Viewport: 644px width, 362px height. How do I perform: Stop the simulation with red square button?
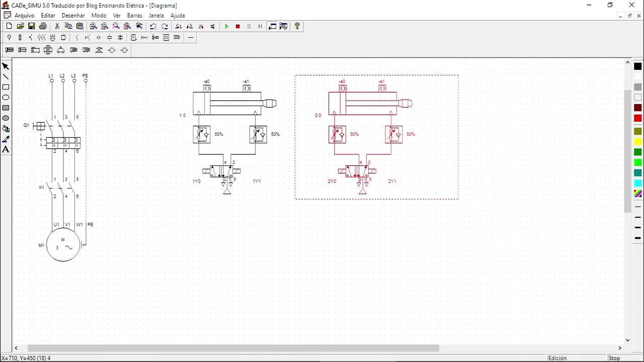pyautogui.click(x=238, y=26)
